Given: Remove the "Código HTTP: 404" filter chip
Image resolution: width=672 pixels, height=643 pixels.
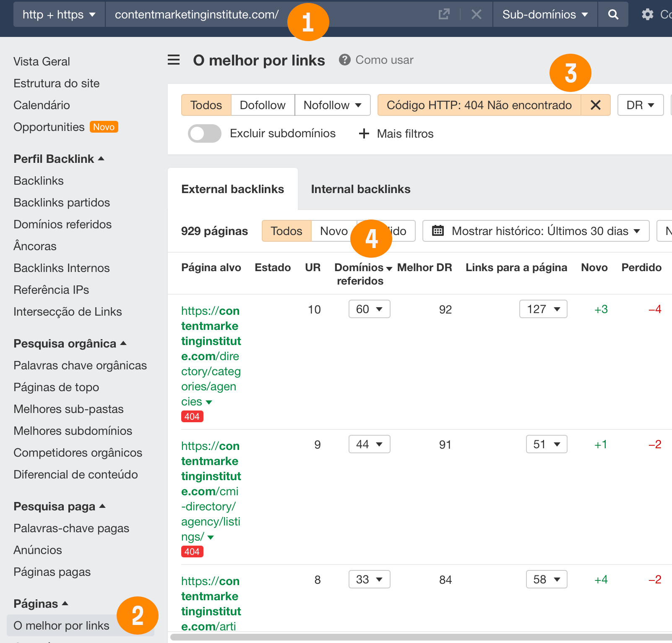Looking at the screenshot, I should pos(595,105).
